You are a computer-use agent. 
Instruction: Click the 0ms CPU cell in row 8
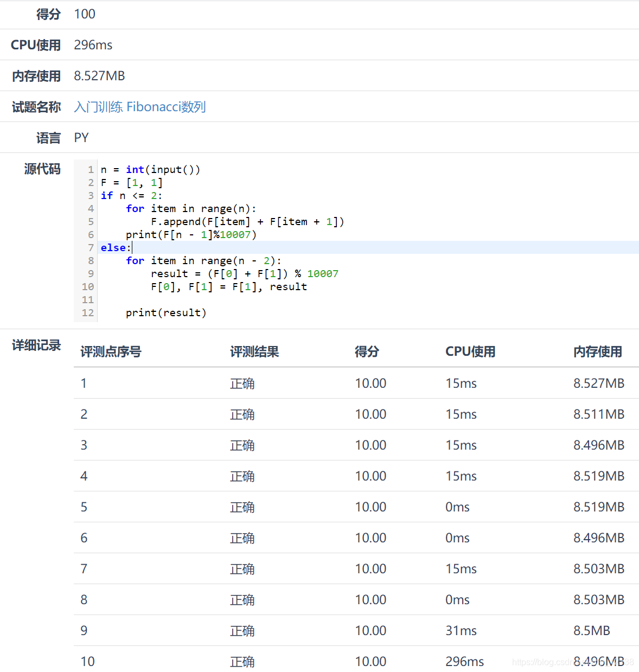pyautogui.click(x=457, y=600)
